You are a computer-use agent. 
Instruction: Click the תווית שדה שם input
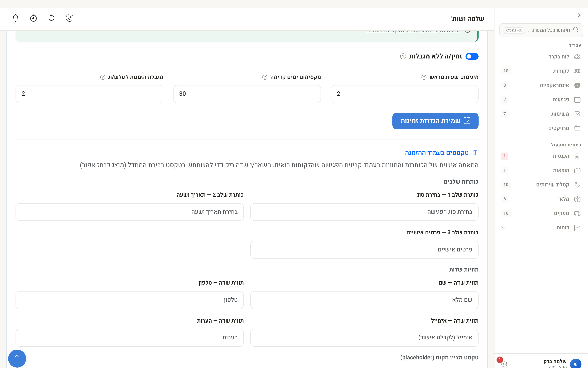(364, 300)
